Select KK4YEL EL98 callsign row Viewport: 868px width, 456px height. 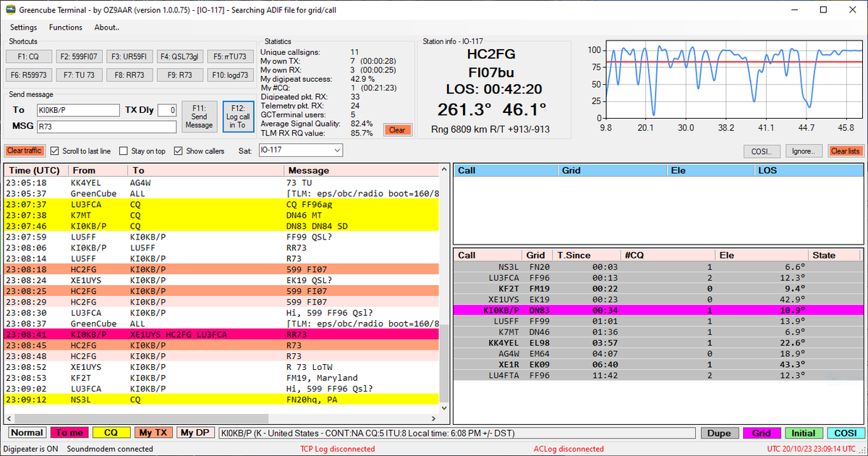point(658,342)
